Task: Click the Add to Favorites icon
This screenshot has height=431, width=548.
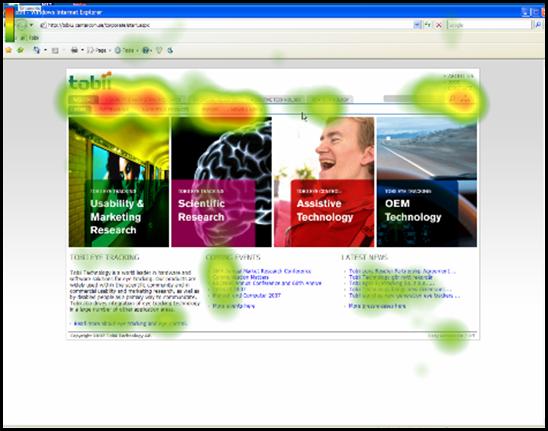Action: point(21,50)
